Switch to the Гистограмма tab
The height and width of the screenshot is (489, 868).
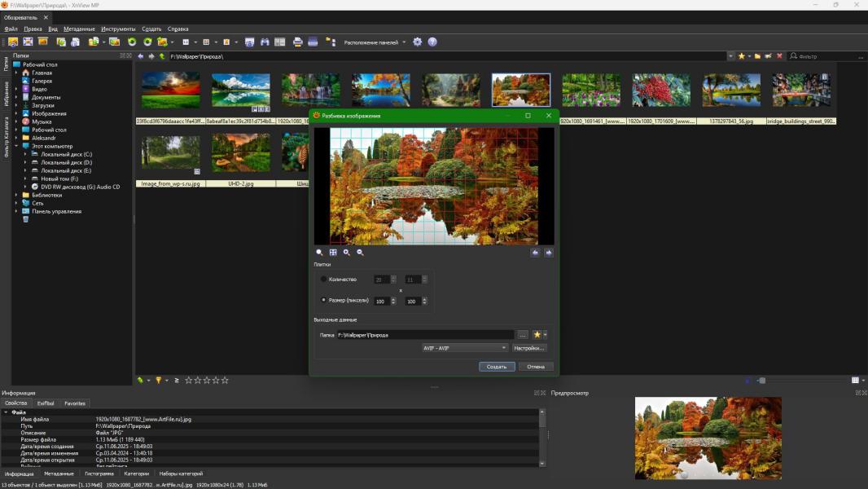coord(99,474)
